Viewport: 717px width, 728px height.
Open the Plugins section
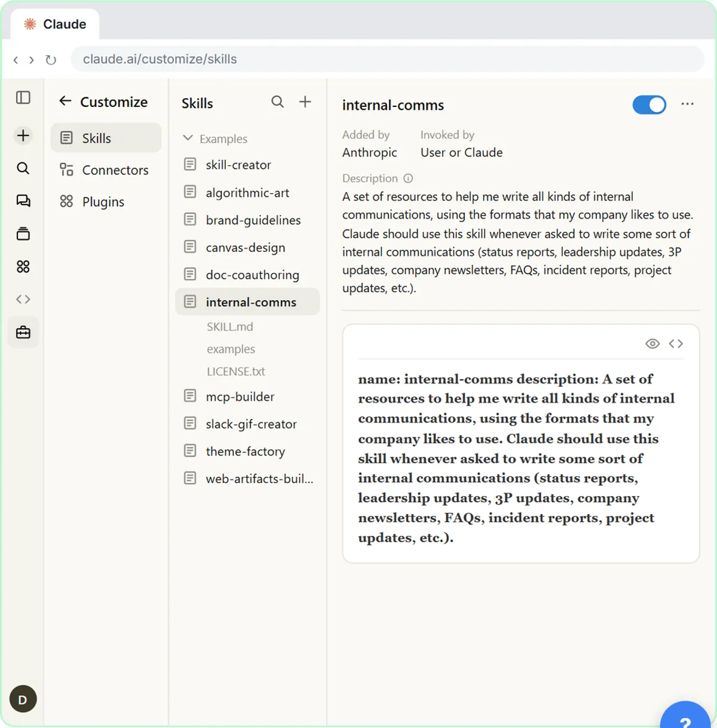click(x=106, y=201)
